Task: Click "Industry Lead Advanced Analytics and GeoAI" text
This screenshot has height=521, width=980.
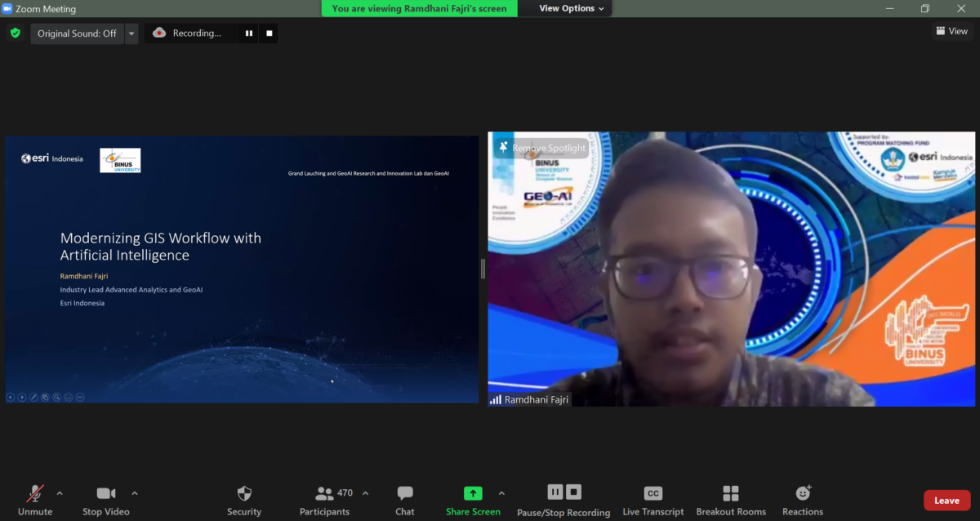Action: pos(131,290)
